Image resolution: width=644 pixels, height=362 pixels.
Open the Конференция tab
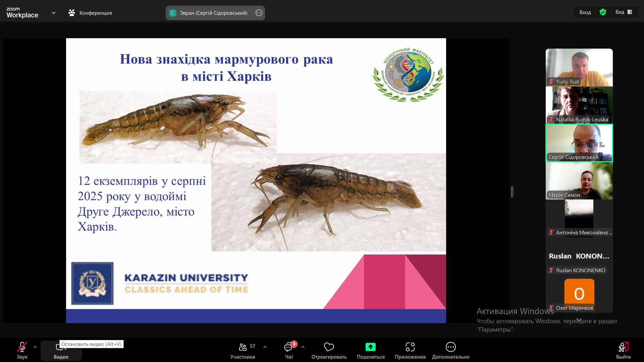coord(91,13)
